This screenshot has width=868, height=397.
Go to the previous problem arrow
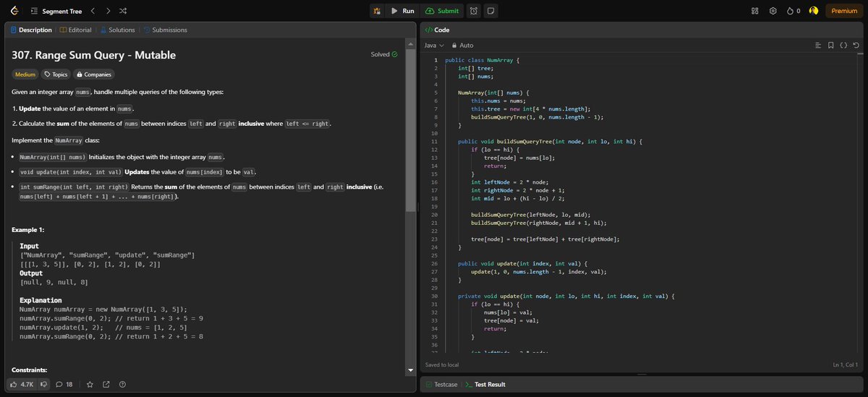click(x=93, y=11)
